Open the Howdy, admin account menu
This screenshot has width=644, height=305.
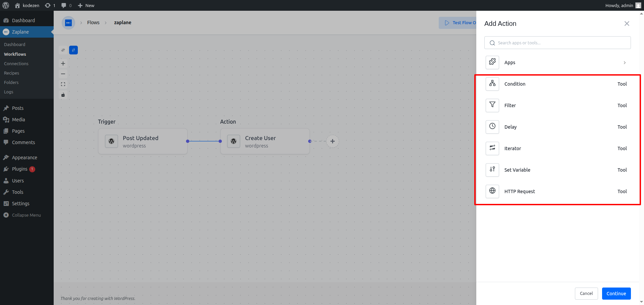coord(623,5)
